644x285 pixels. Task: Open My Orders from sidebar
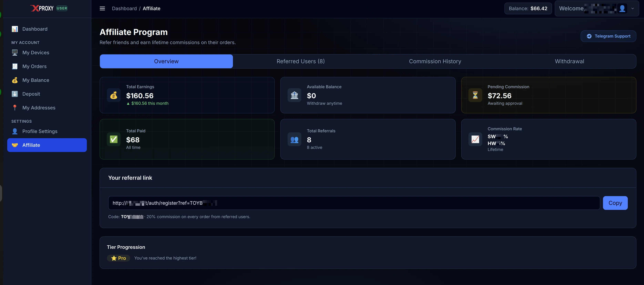(x=47, y=66)
